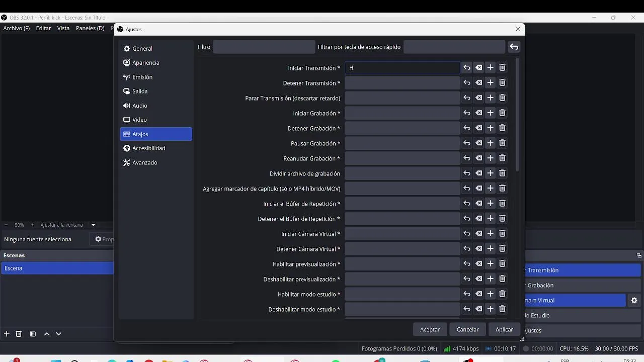Zoom out the OBS preview with minus

point(6,225)
